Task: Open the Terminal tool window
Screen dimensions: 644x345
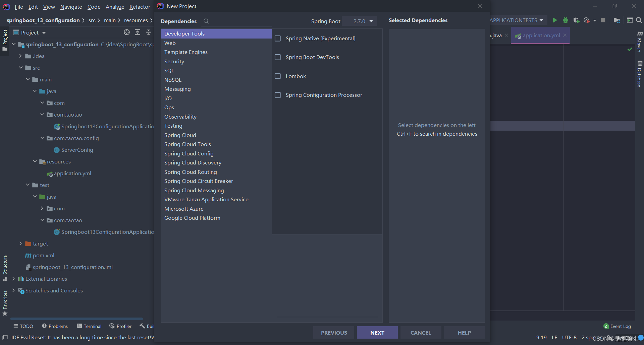Action: (89, 326)
